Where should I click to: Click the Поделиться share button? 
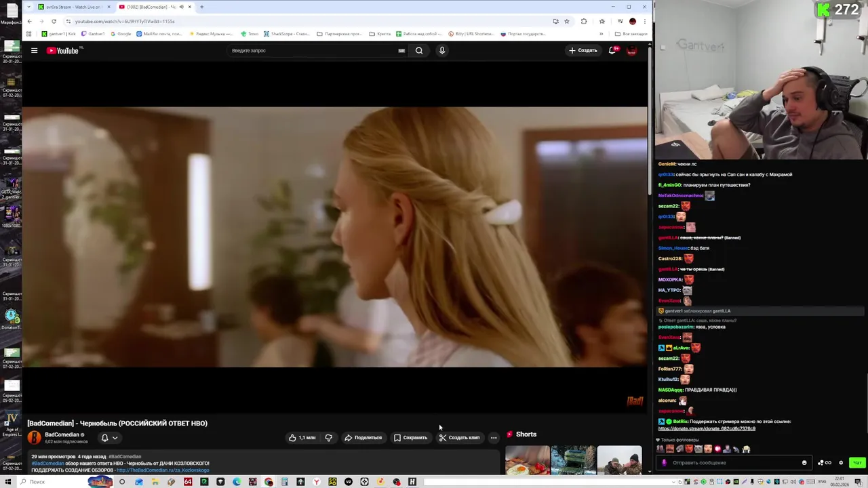point(363,438)
